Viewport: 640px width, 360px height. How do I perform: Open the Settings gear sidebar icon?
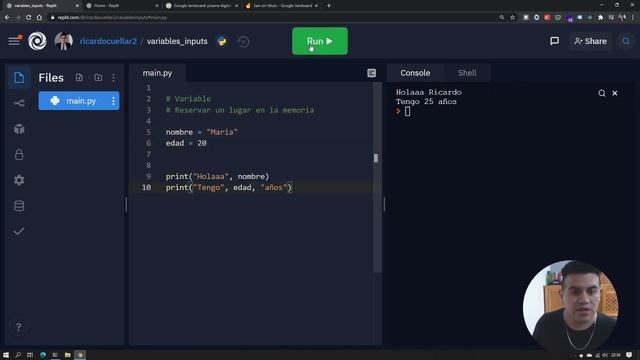click(x=19, y=180)
